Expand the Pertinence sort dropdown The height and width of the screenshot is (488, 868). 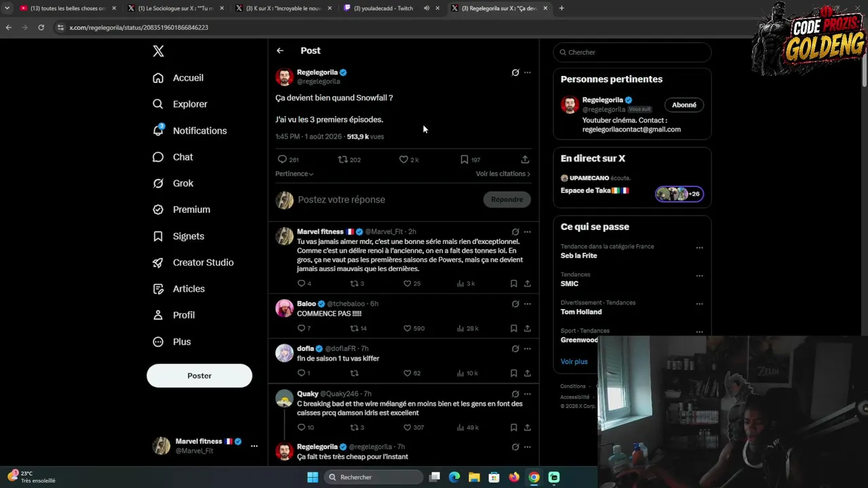(294, 174)
